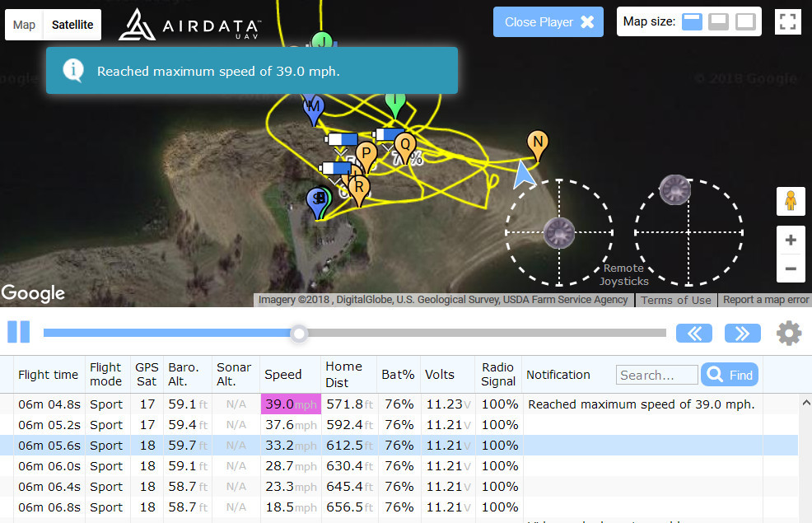Click the Notification column header

(558, 375)
